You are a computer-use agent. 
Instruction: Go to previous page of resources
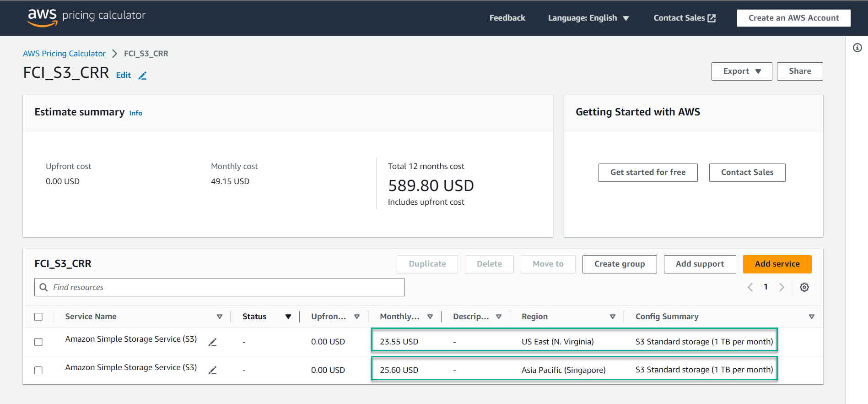tap(750, 287)
